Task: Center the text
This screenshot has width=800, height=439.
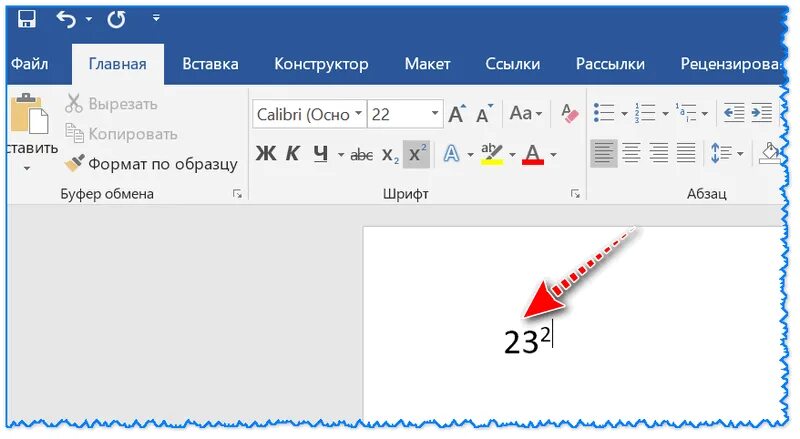Action: (631, 153)
